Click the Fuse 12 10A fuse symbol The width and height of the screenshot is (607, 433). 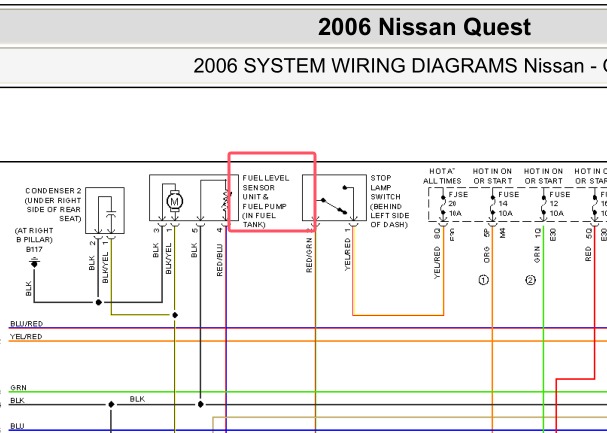(544, 205)
